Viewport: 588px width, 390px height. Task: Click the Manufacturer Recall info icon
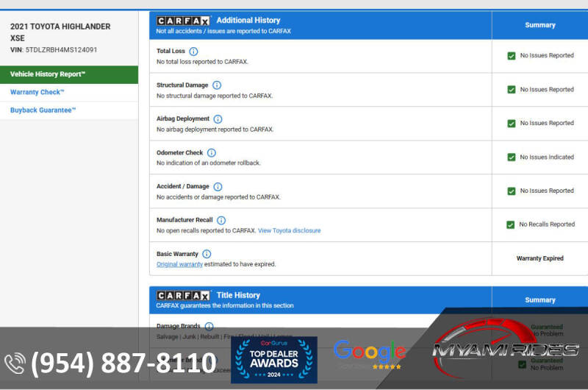221,220
